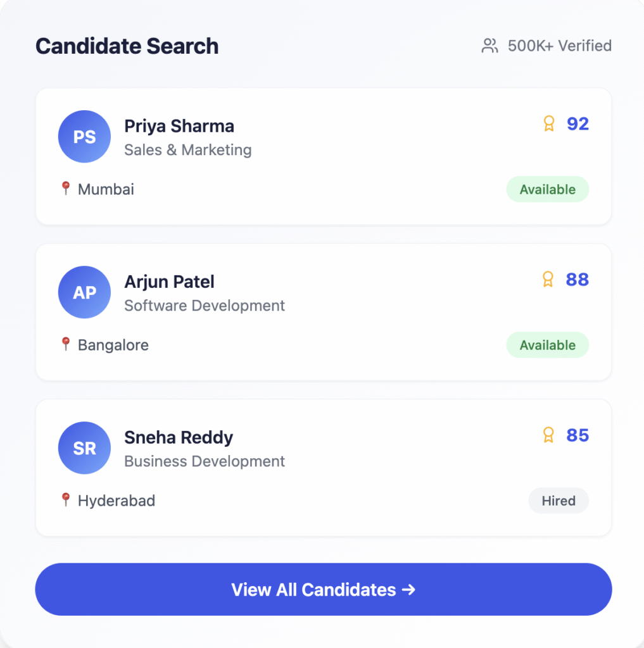This screenshot has height=648, width=644.
Task: Open the Arjun Patel candidate name
Action: tap(169, 282)
